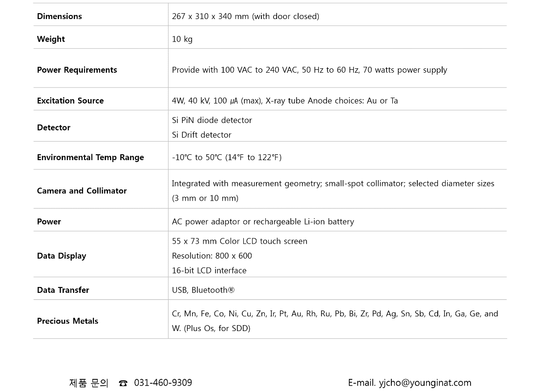Click the yjcho@younginat.com email address
The image size is (537, 392).
coord(425,383)
